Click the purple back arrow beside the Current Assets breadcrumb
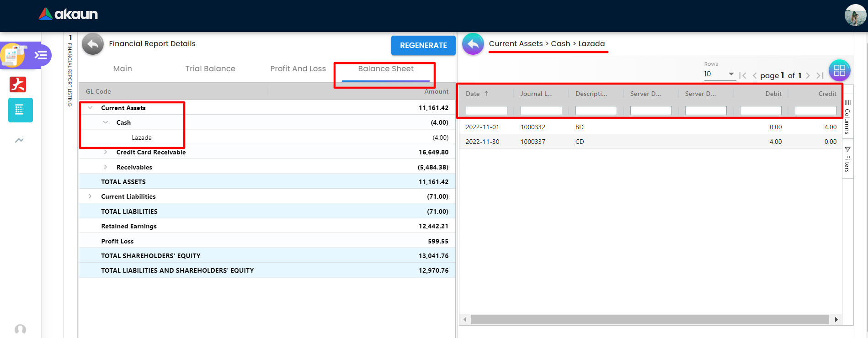The width and height of the screenshot is (868, 338). coord(473,44)
